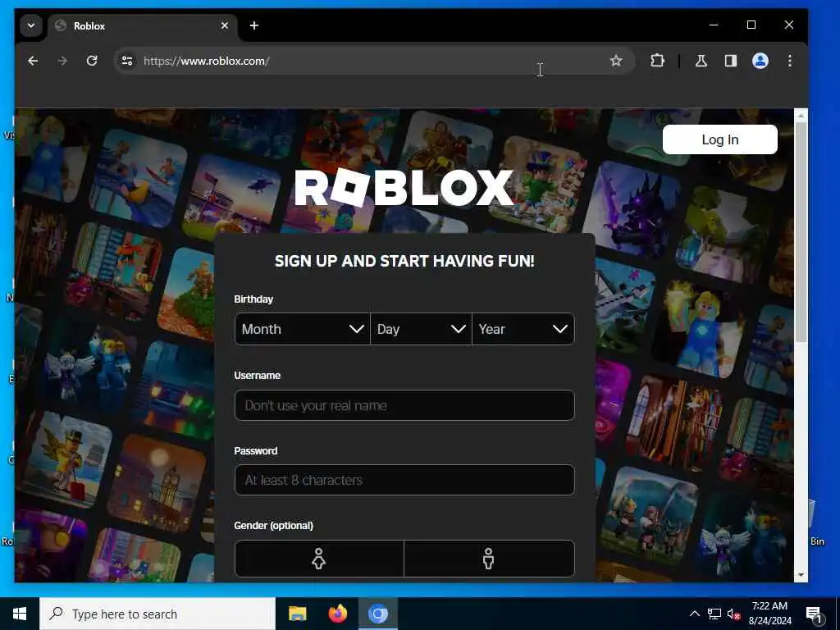
Task: Minimize the browser window
Action: point(714,25)
